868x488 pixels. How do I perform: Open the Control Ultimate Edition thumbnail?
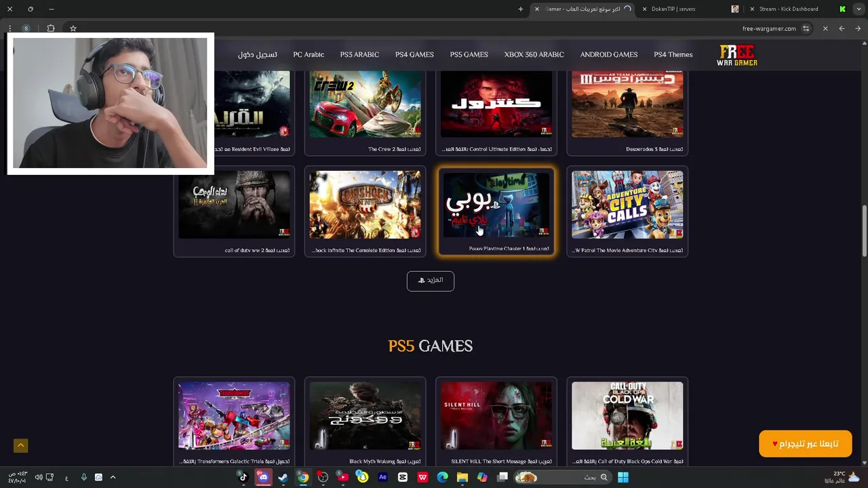[496, 104]
